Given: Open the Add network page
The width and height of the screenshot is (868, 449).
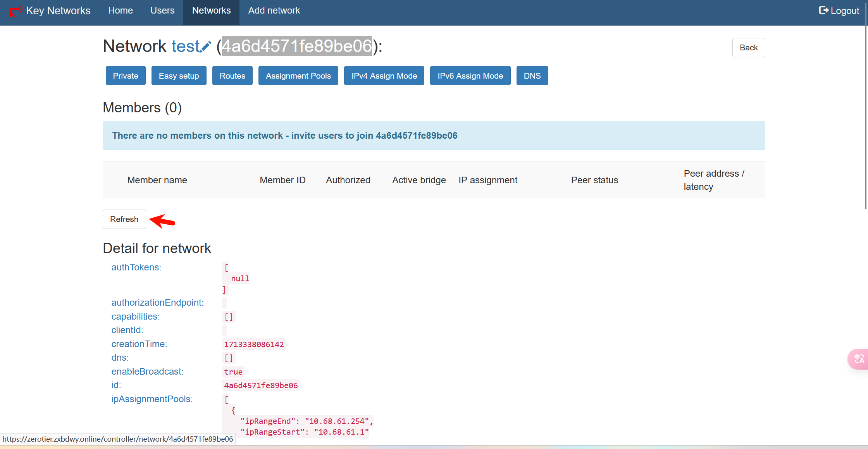Looking at the screenshot, I should coord(274,11).
